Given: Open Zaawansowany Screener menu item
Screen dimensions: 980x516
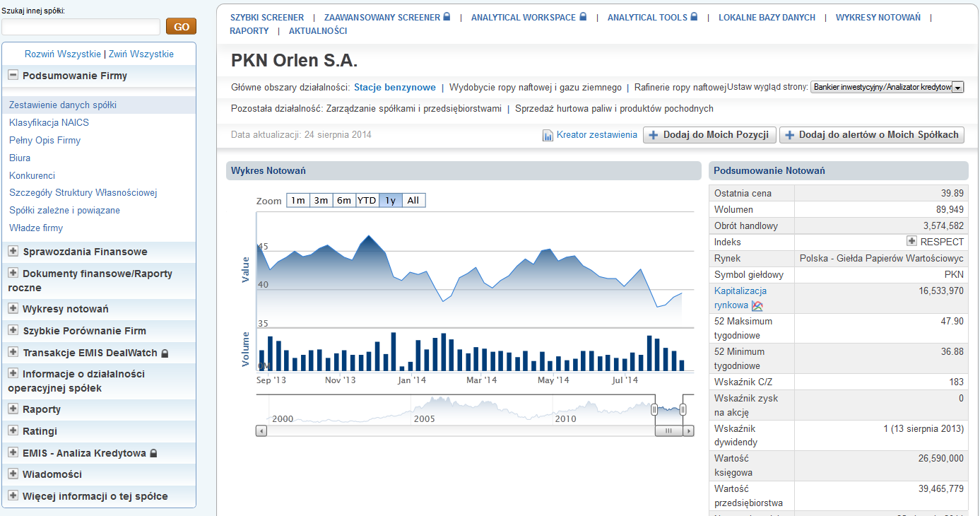Looking at the screenshot, I should (382, 18).
